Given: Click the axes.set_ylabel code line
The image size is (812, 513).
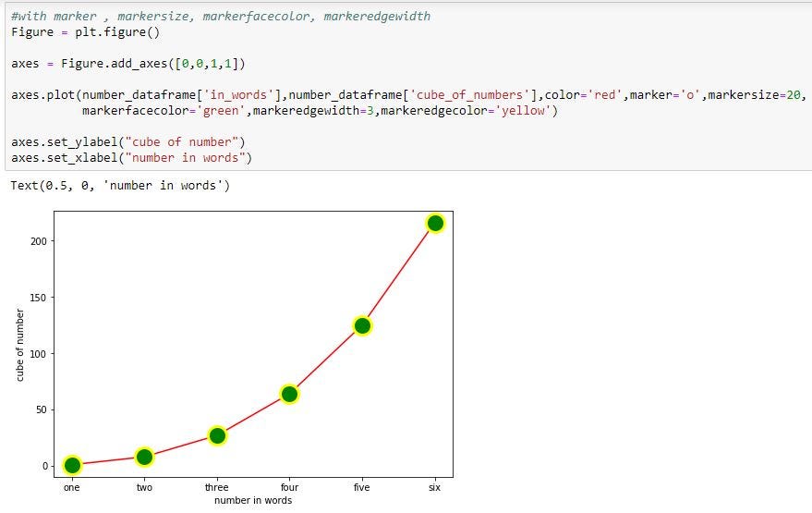Looking at the screenshot, I should [127, 142].
